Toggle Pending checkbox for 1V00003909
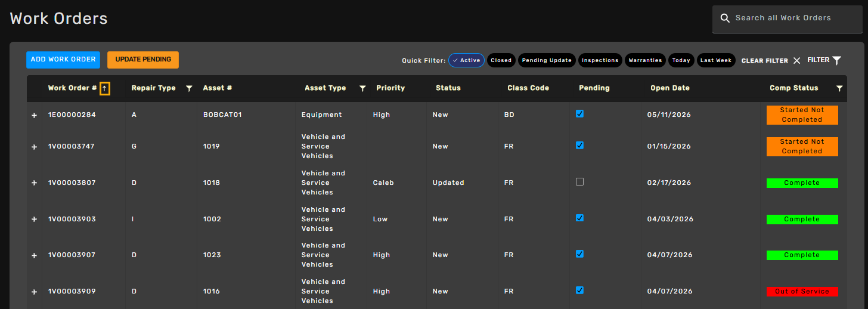Image resolution: width=868 pixels, height=309 pixels. pos(579,290)
